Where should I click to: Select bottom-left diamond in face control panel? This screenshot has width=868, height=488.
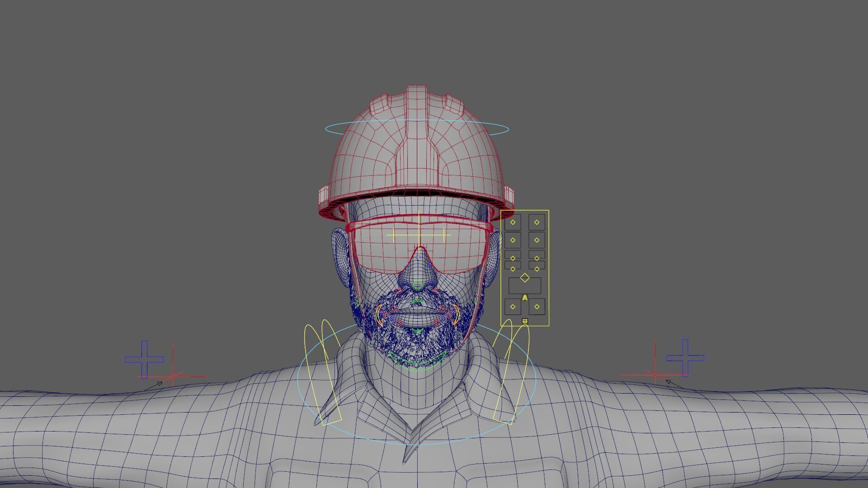click(x=513, y=306)
